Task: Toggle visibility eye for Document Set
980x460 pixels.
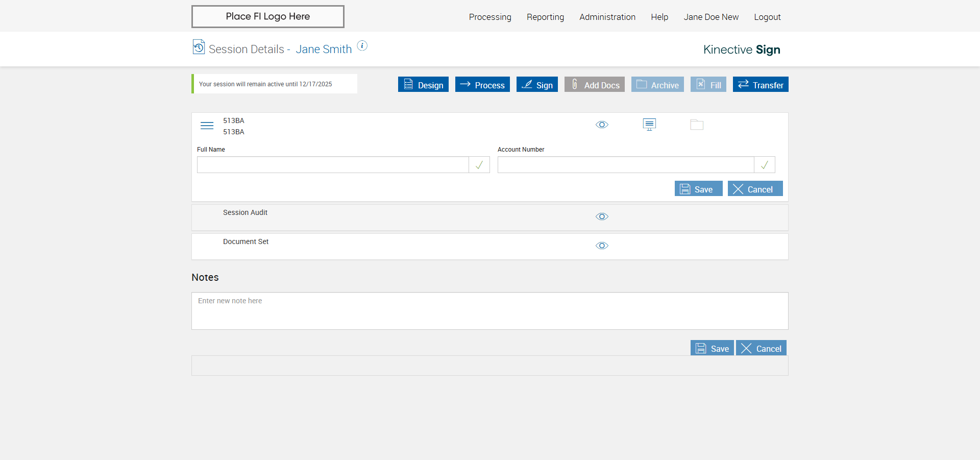Action: (602, 246)
